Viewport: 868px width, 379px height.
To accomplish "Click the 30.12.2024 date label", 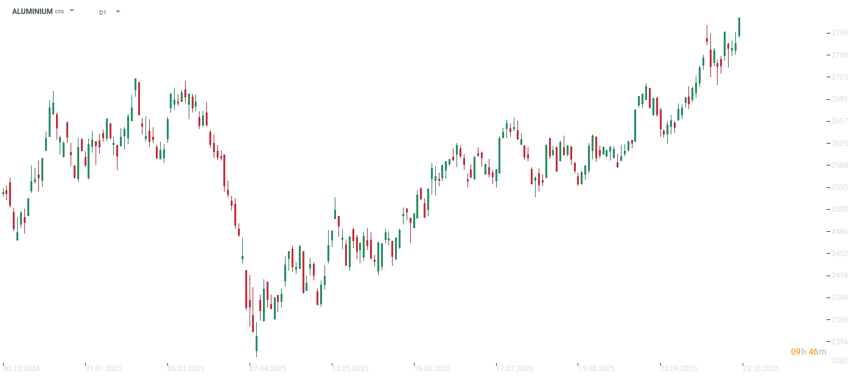I will pyautogui.click(x=21, y=369).
